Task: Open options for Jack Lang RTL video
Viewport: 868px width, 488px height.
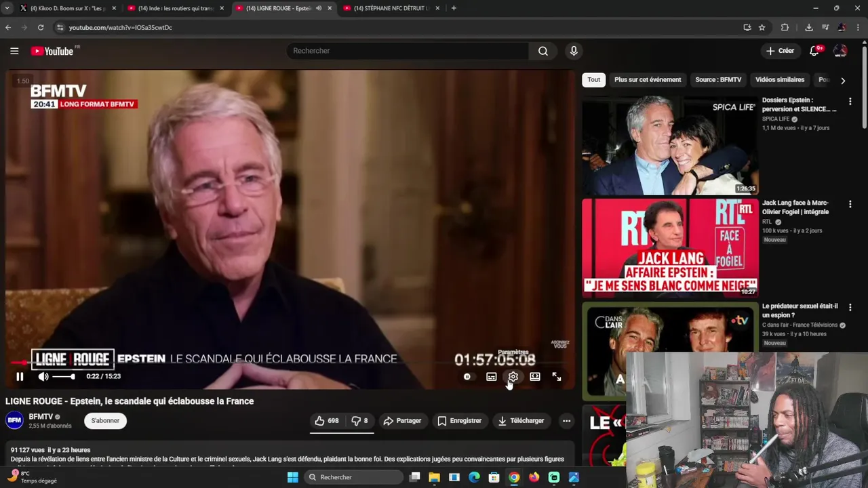Action: click(850, 204)
